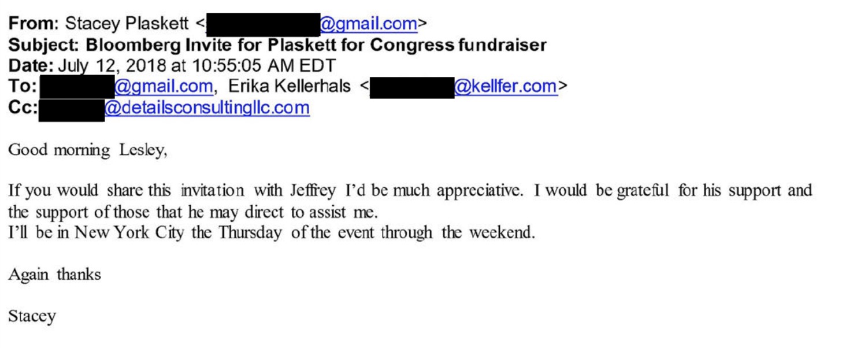Image resolution: width=868 pixels, height=348 pixels.
Task: Click the sender name Stacey Plaskett
Action: point(127,24)
